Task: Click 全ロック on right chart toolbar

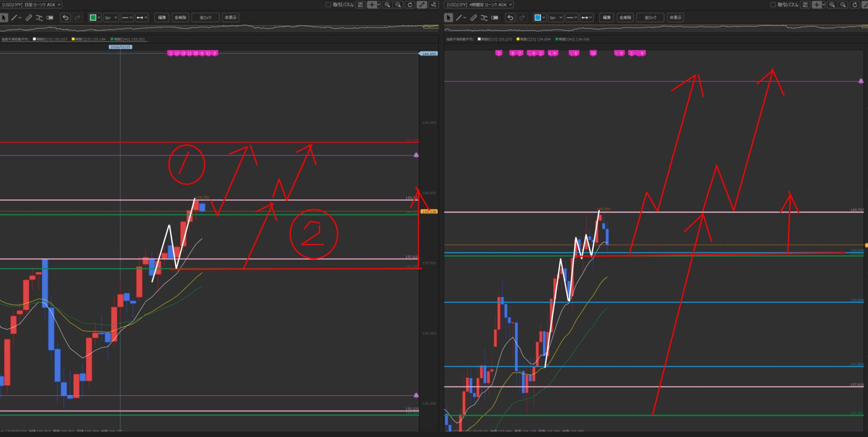Action: pyautogui.click(x=650, y=18)
